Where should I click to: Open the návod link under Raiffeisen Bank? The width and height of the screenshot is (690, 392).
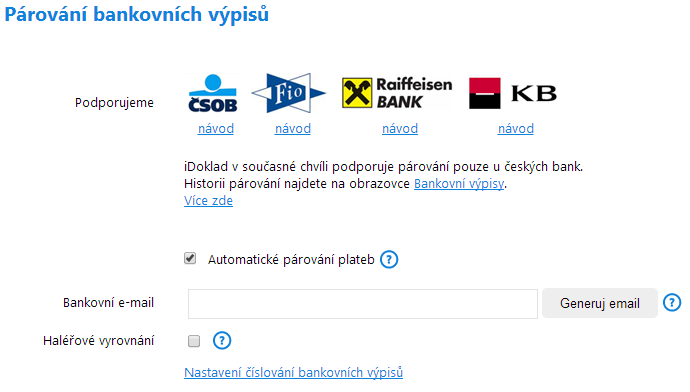pos(400,128)
